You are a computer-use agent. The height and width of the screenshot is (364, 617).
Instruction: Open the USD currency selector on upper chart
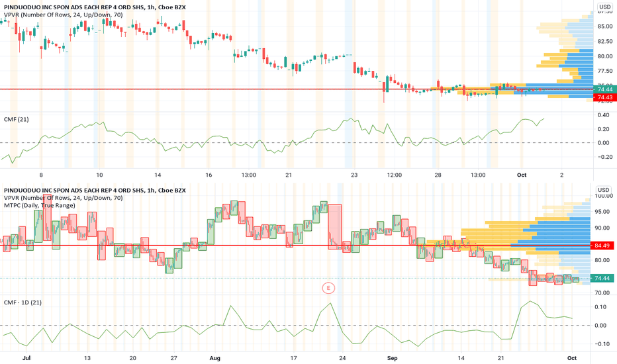pyautogui.click(x=605, y=7)
